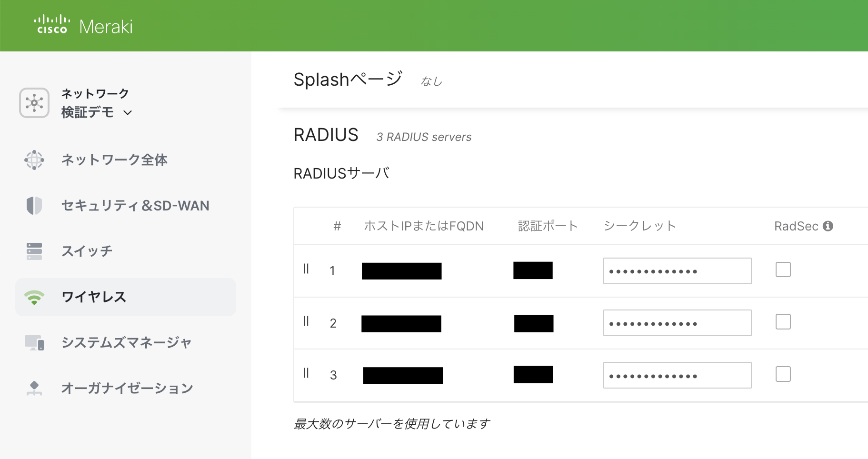Click the security shield icon
The height and width of the screenshot is (459, 868).
point(34,206)
